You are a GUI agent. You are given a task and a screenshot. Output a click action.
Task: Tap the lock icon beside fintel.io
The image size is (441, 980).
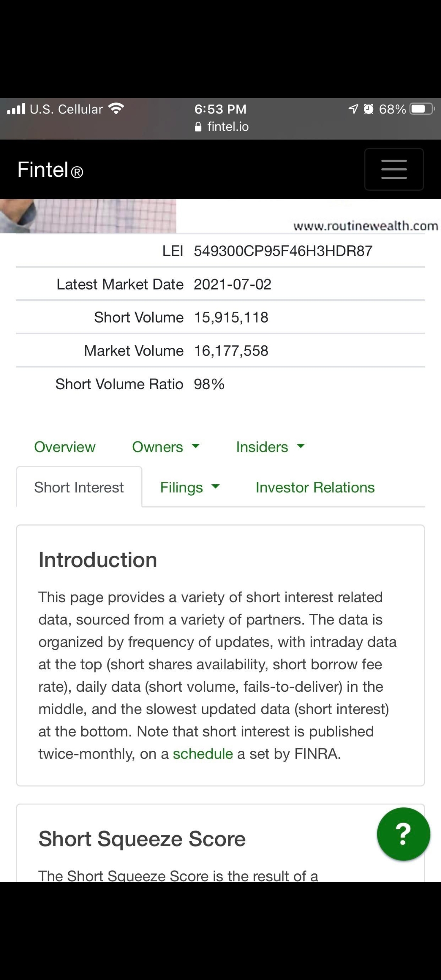198,127
